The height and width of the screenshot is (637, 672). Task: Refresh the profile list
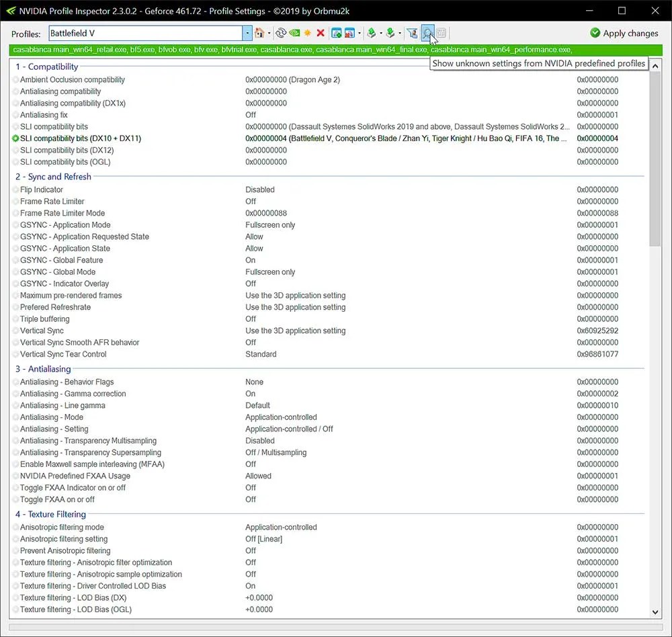coord(282,32)
